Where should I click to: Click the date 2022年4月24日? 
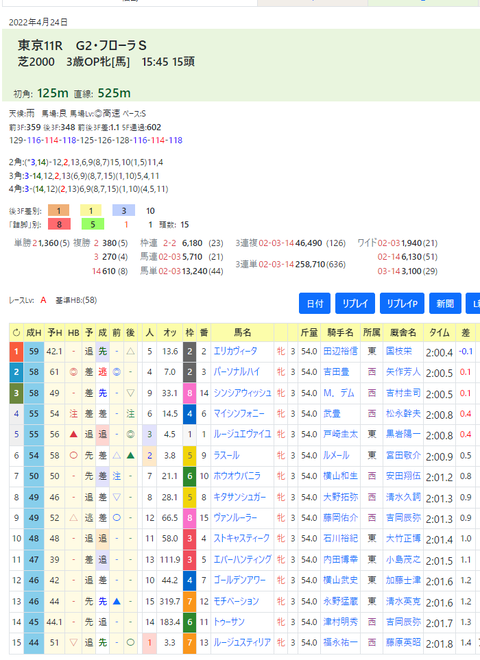coord(38,22)
